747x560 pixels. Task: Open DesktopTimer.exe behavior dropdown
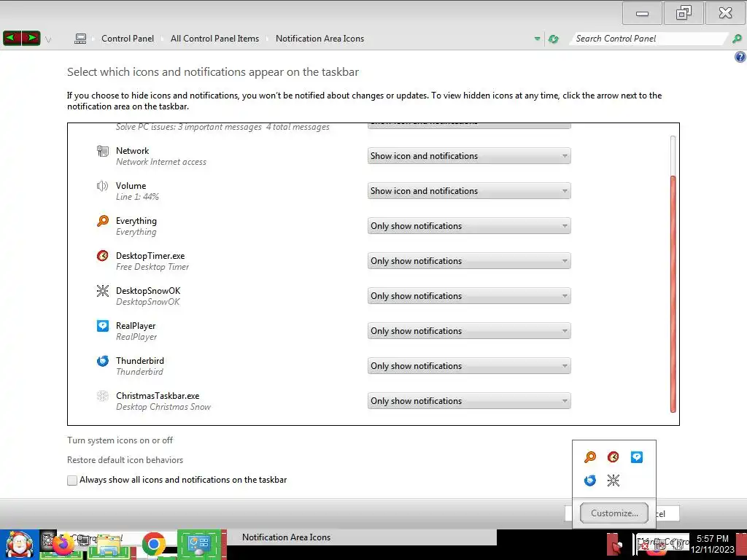(x=469, y=261)
